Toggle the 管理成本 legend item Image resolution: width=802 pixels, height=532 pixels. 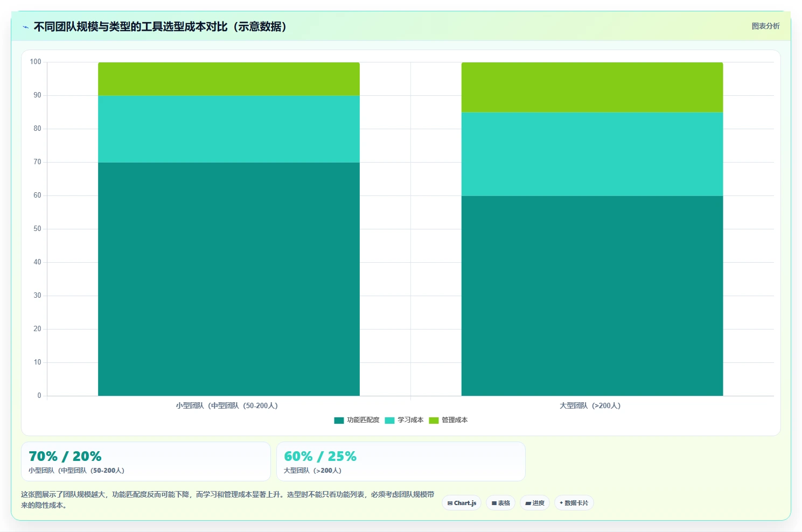448,420
